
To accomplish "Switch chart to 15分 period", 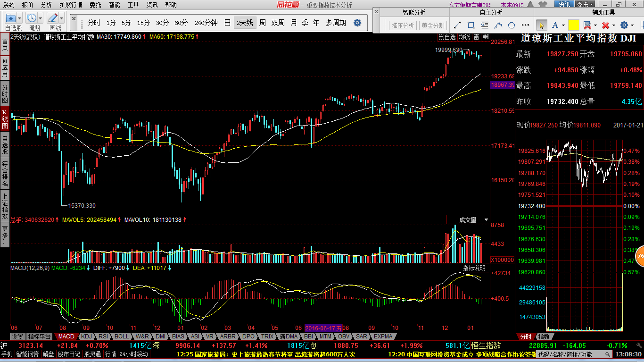I will 143,23.
